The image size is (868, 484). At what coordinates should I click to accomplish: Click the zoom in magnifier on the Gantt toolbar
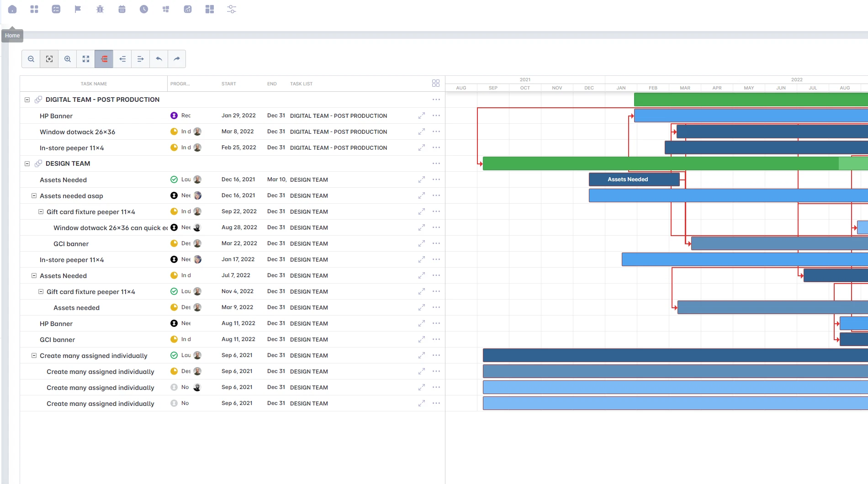click(67, 59)
